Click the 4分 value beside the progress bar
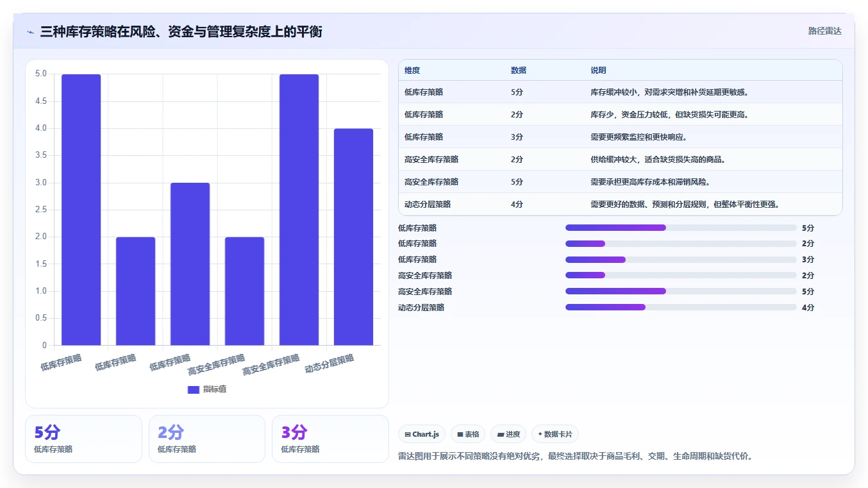 click(x=808, y=307)
